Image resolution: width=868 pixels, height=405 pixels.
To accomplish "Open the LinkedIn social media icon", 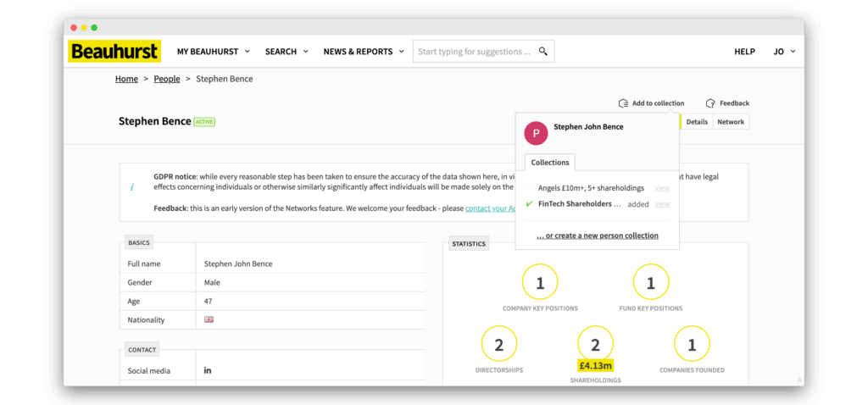I will (209, 370).
